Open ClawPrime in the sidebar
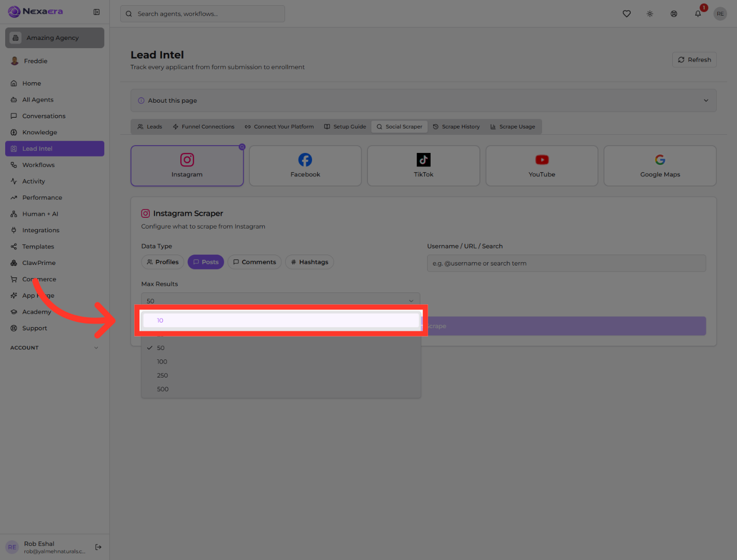This screenshot has width=737, height=560. (54, 263)
